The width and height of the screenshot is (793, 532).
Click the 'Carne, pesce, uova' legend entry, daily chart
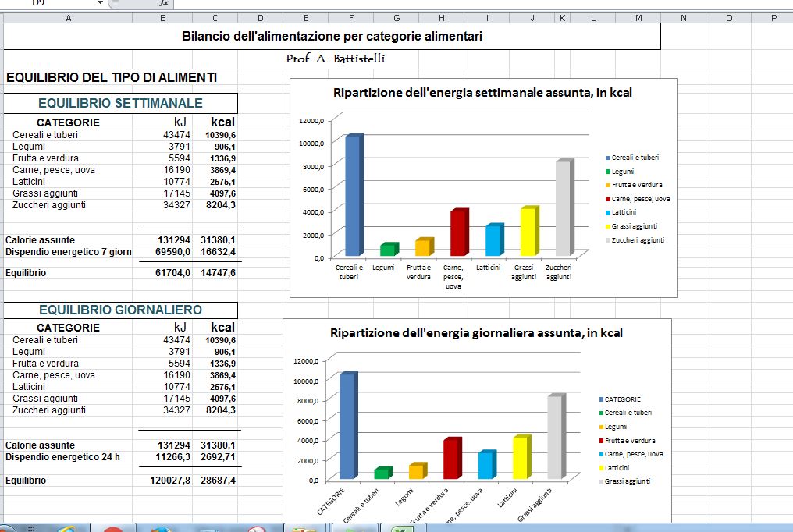pos(633,454)
